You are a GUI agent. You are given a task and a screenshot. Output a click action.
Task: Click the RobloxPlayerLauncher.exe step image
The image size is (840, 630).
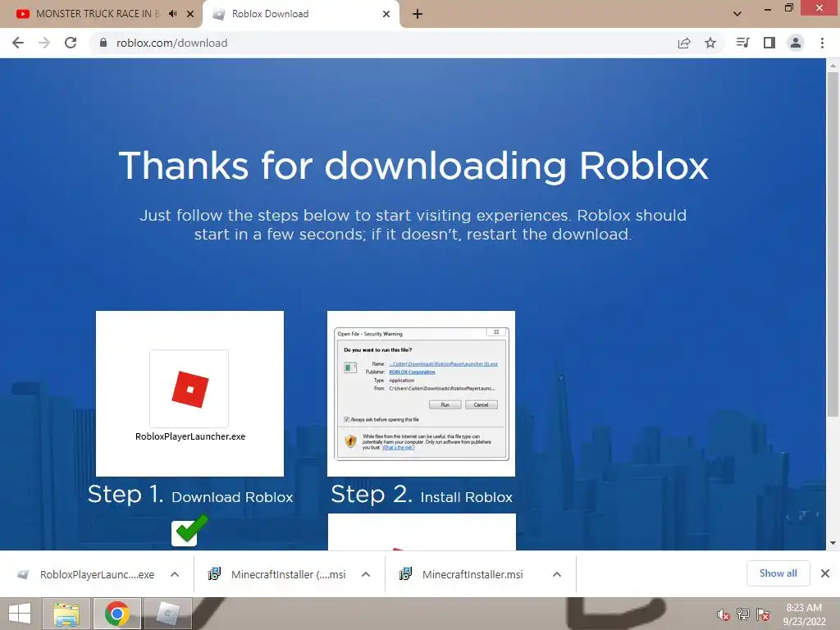point(189,394)
